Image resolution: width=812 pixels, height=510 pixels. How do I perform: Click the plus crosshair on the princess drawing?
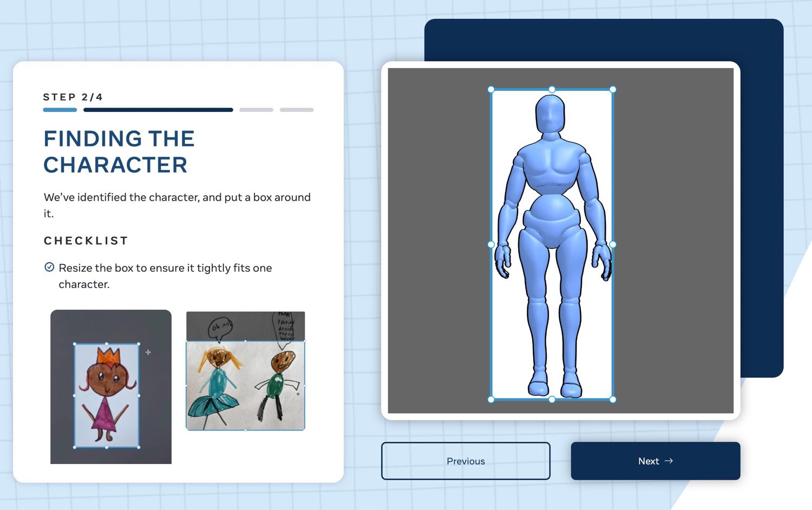147,352
